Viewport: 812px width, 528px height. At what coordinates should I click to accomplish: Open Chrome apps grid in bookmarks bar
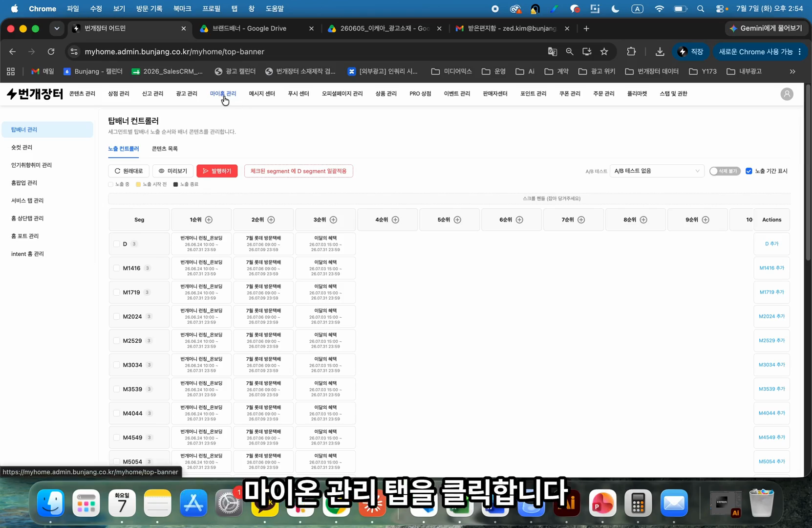(11, 71)
